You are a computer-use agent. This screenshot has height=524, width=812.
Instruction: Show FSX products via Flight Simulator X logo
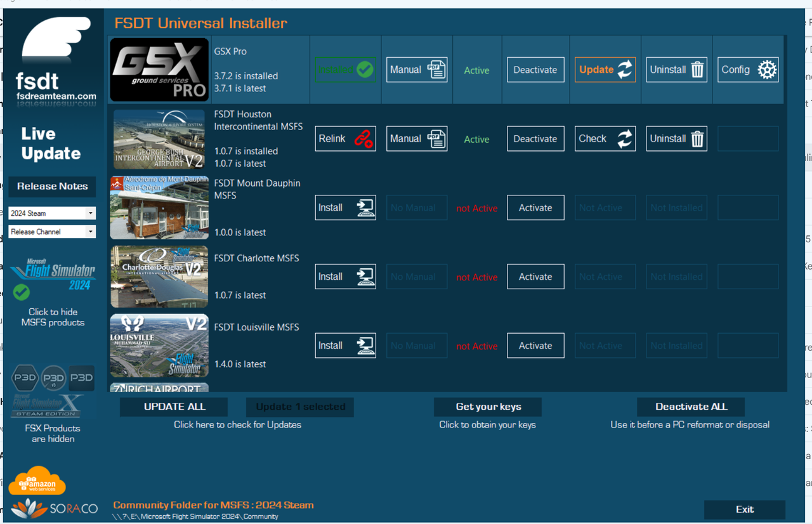tap(47, 406)
